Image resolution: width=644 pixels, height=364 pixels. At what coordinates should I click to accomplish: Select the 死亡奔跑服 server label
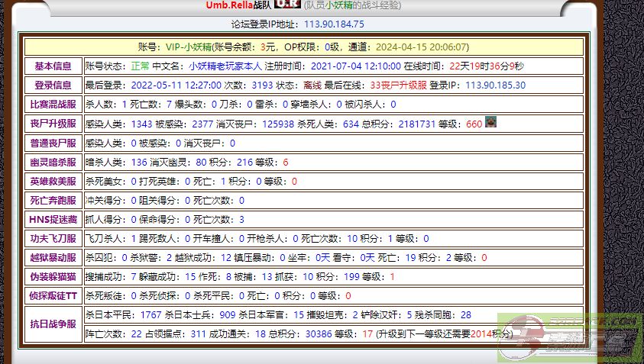coord(53,201)
